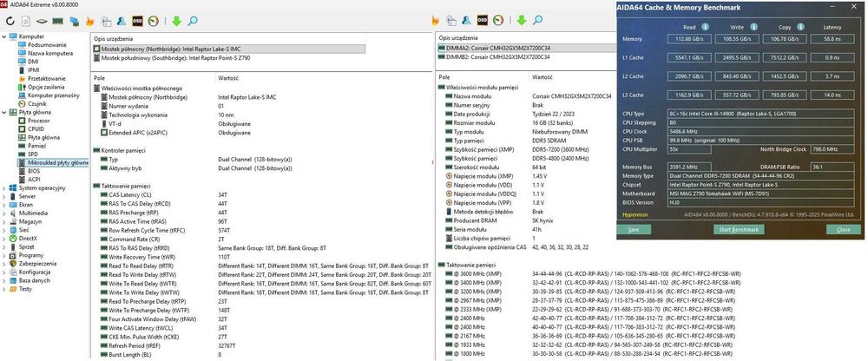Click the Refresh icon in left AIDA64 toolbar
This screenshot has width=868, height=361.
coord(10,21)
